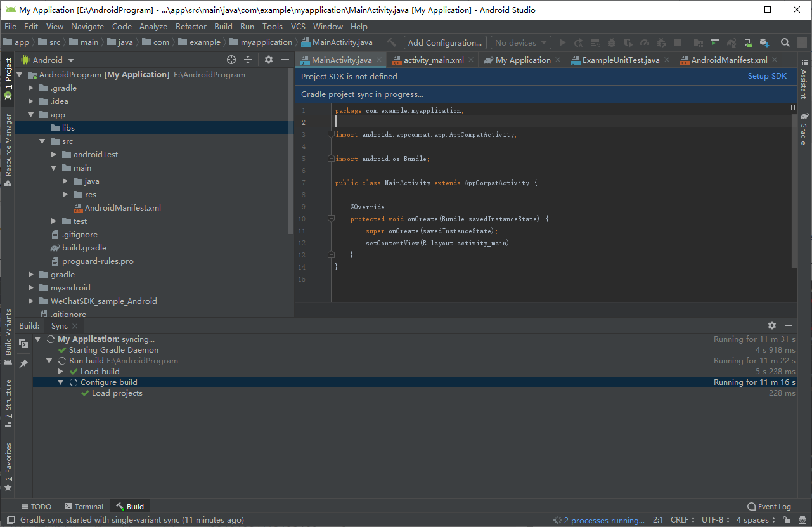Viewport: 812px width, 527px height.
Task: Click the Run with Coverage icon
Action: pos(628,42)
